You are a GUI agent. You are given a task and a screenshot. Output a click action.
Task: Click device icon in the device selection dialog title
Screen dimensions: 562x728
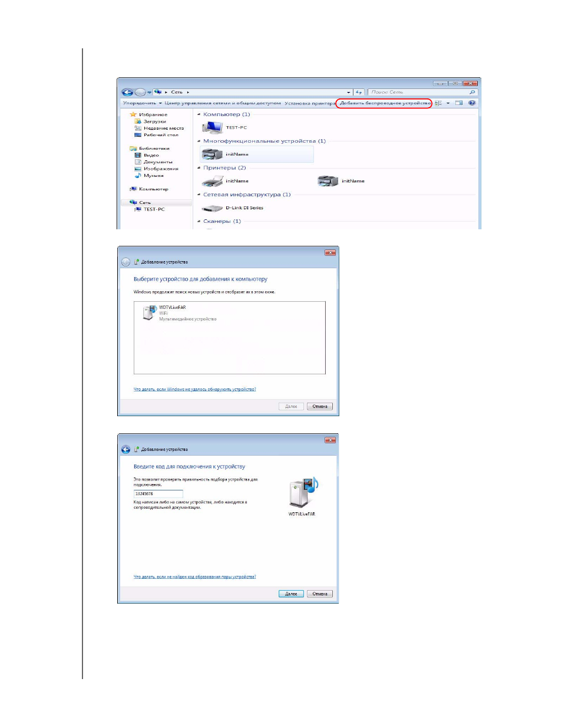tap(137, 262)
